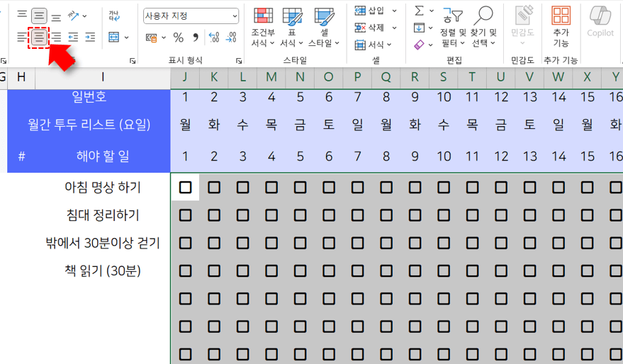Click the merge and center icon
The width and height of the screenshot is (623, 364).
(x=114, y=38)
